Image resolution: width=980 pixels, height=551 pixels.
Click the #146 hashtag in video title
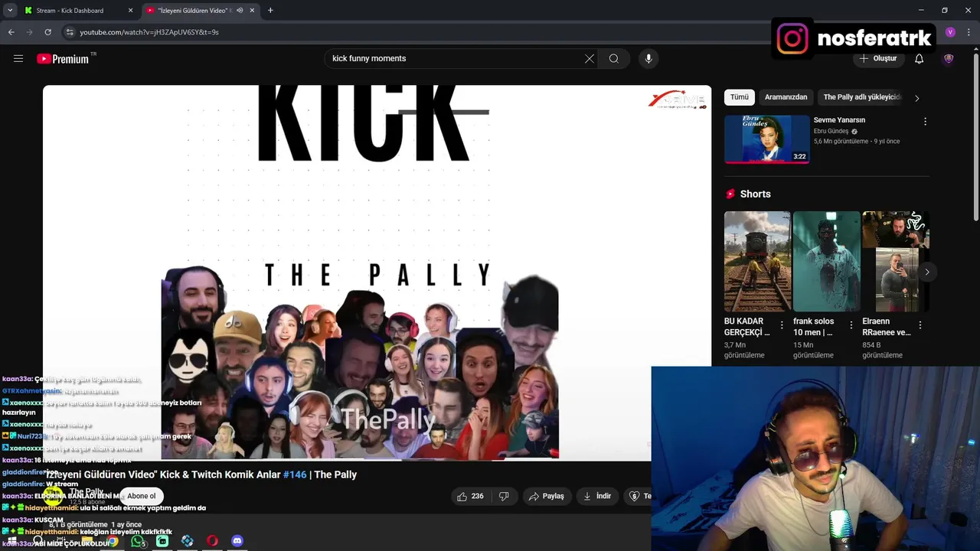click(x=295, y=474)
